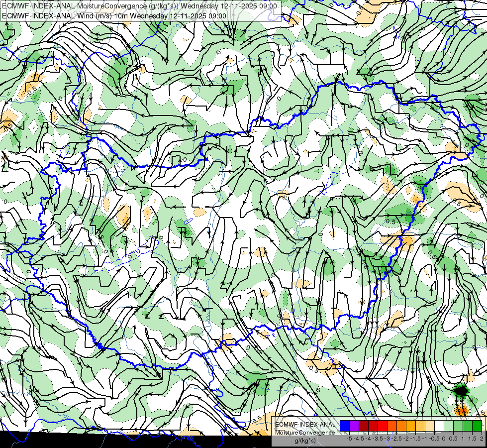Select the white legend swatch
The height and width of the screenshot is (448, 487).
tap(439, 426)
